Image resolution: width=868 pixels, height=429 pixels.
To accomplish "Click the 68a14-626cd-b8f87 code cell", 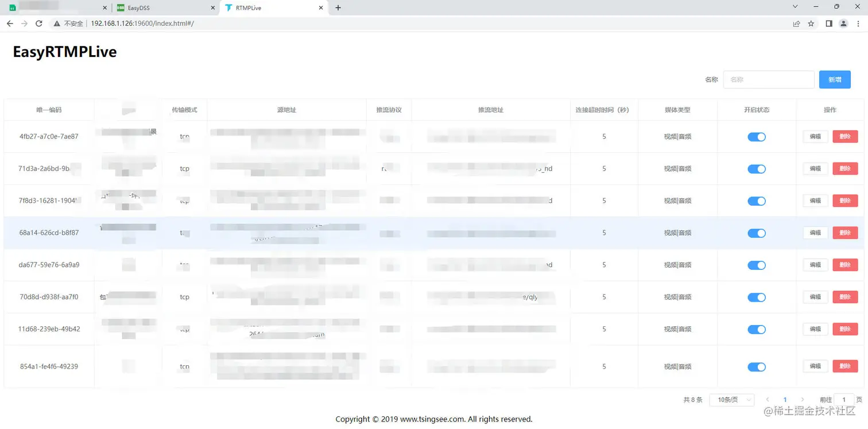I will click(x=49, y=233).
